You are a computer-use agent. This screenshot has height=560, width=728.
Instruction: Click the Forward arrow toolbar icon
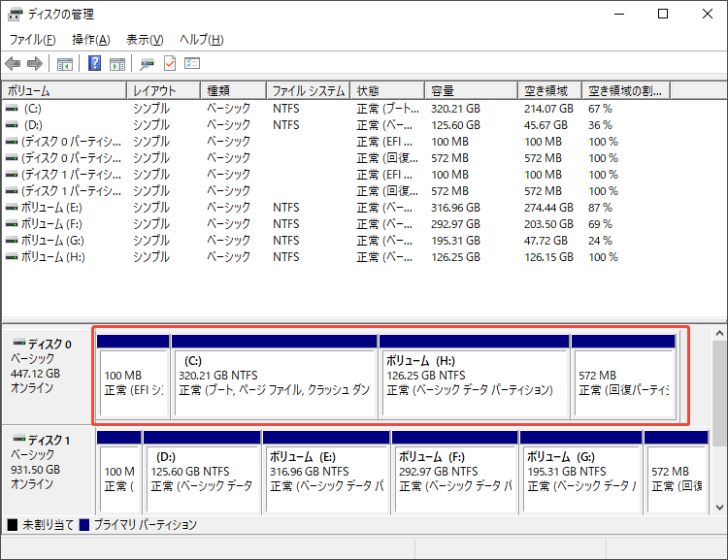pyautogui.click(x=35, y=63)
